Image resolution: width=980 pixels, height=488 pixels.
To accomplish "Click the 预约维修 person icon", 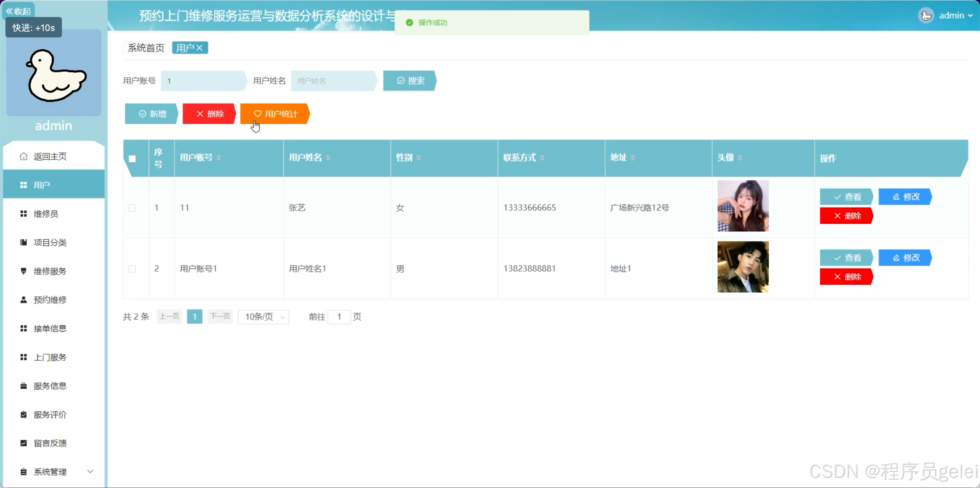I will tap(23, 300).
